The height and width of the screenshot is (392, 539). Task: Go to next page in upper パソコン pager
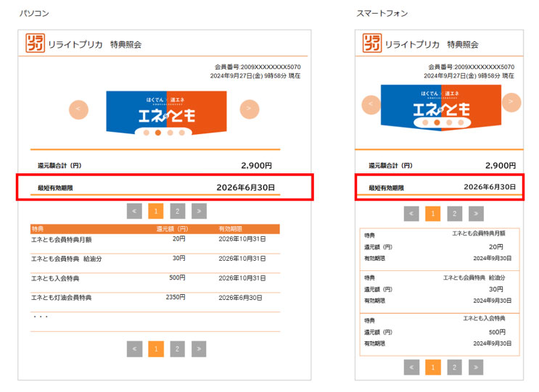[x=199, y=211]
